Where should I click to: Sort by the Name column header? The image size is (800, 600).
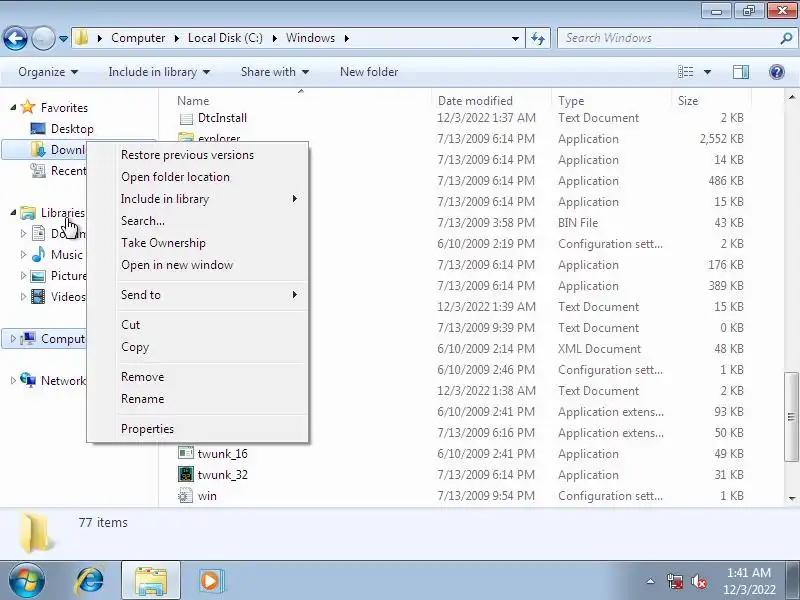[x=193, y=101]
